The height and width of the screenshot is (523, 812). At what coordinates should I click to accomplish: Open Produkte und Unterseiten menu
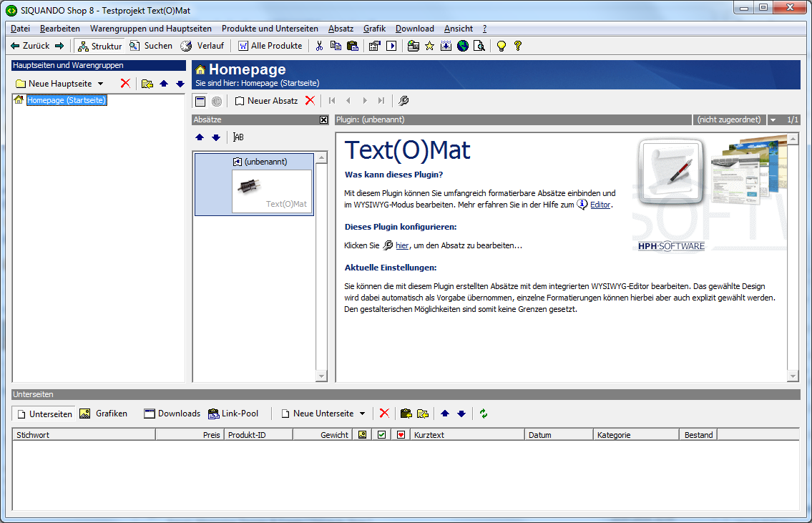pos(270,29)
